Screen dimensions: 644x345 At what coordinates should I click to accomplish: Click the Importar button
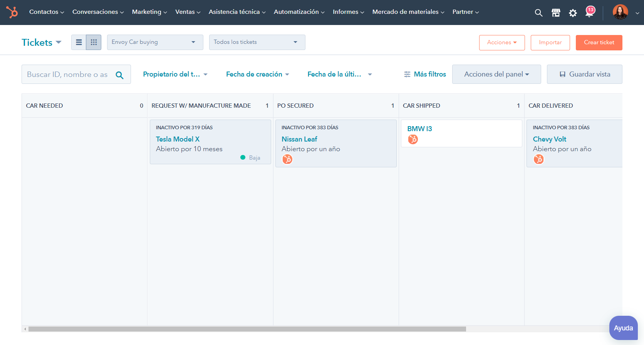(550, 42)
